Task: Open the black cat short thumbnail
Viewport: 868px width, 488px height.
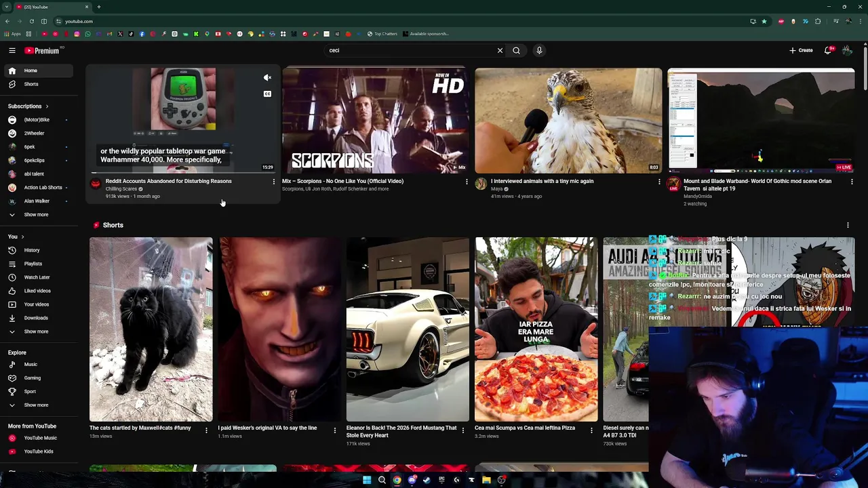Action: 151,329
